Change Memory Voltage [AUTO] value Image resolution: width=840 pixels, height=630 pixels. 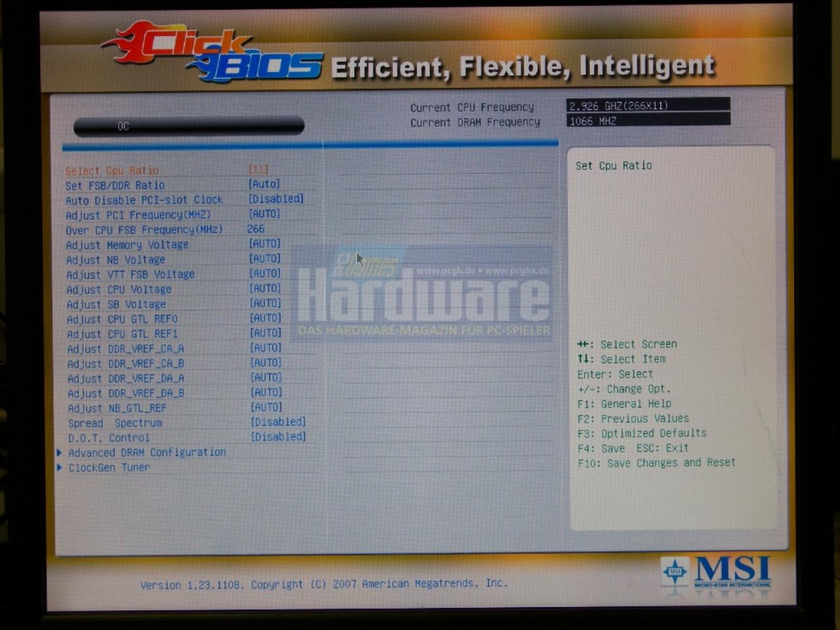(x=265, y=243)
